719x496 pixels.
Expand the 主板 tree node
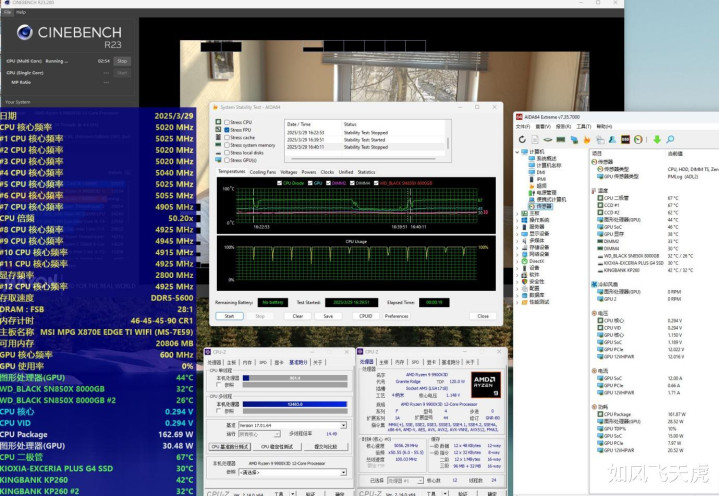[517, 213]
